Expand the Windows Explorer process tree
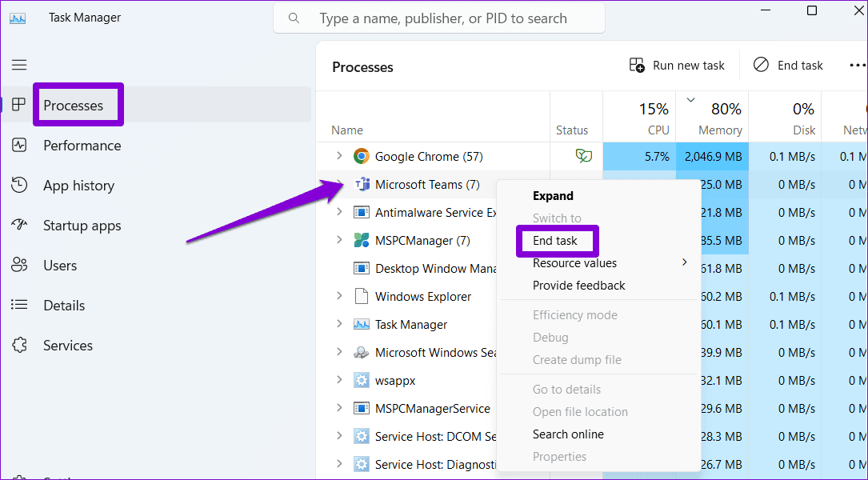868x480 pixels. pyautogui.click(x=339, y=296)
